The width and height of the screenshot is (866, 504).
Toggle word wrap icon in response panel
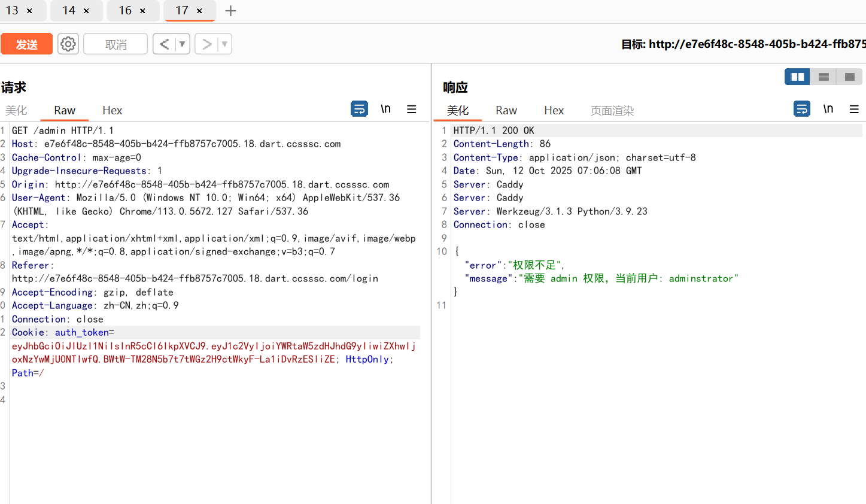coord(801,109)
